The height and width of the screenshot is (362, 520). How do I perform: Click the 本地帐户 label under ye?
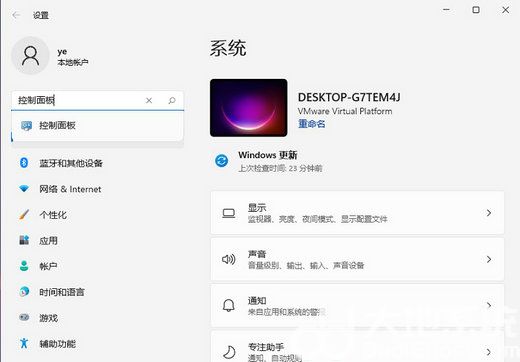pos(73,62)
